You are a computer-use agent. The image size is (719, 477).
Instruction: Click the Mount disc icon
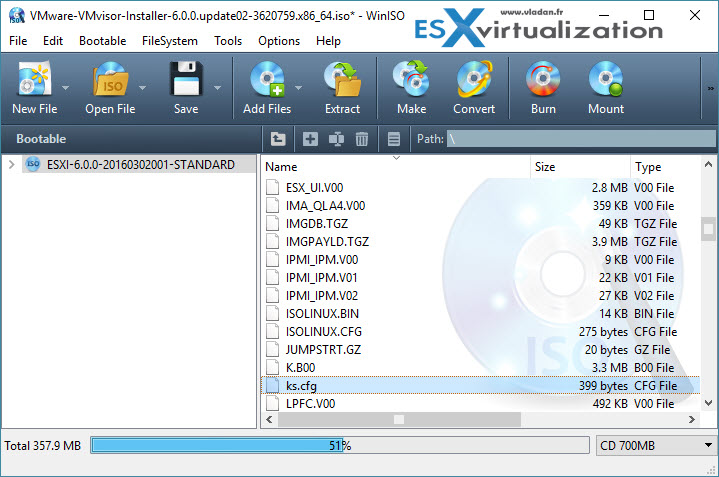606,78
